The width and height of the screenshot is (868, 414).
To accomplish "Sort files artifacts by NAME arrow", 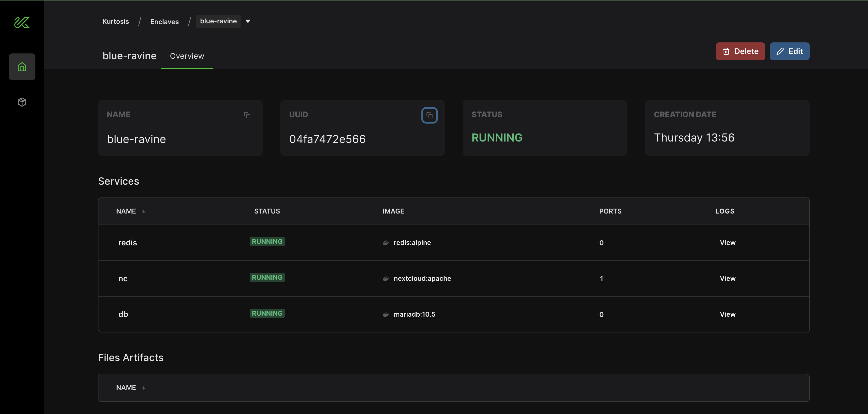I will tap(144, 388).
